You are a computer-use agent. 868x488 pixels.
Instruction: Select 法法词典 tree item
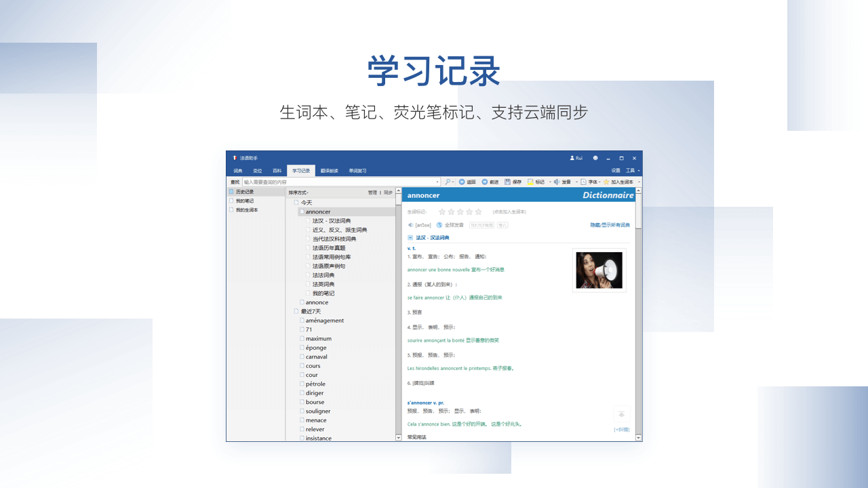tap(323, 275)
